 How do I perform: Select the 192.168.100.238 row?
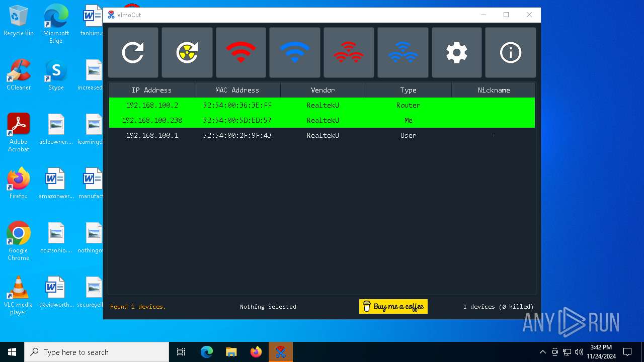[x=322, y=120]
